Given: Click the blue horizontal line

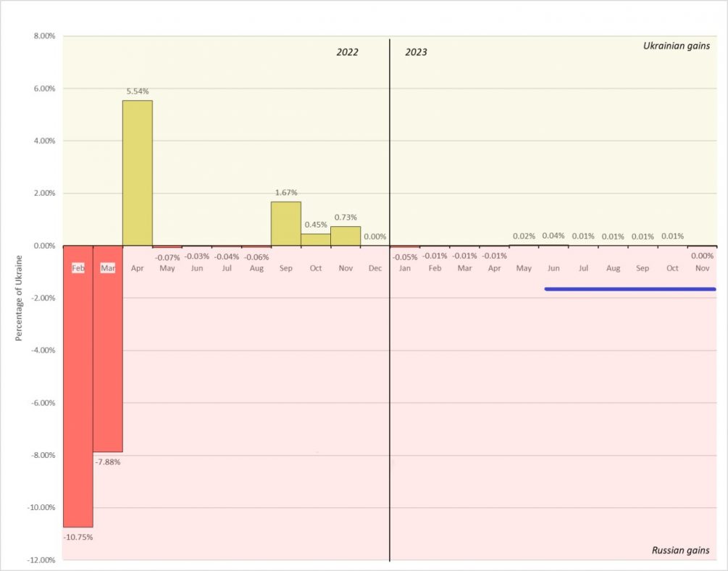Looking at the screenshot, I should (629, 289).
